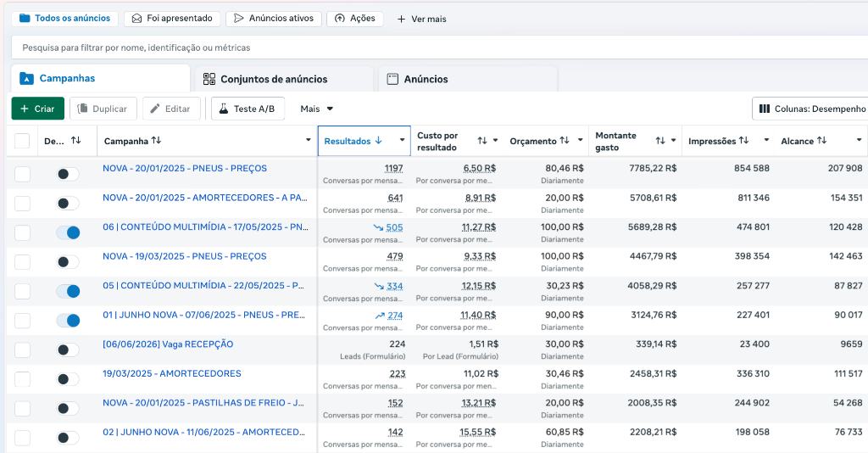
Task: Click the flask icon on Teste A/B
Action: [x=224, y=109]
